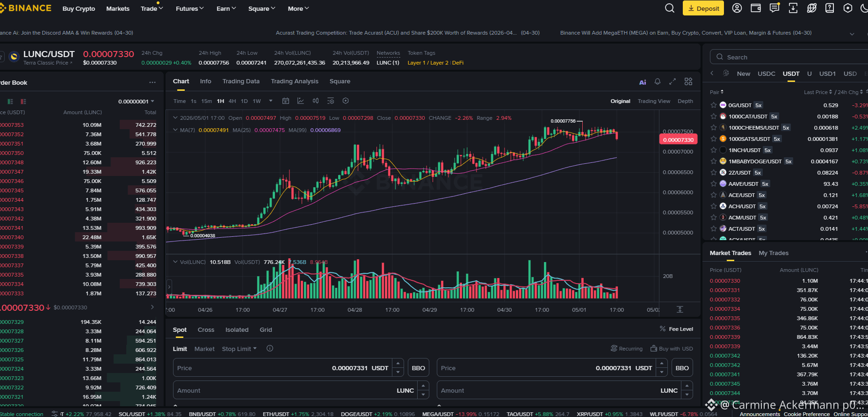Screen dimensions: 868x417
Task: Open Stop Limit order type dropdown
Action: click(x=239, y=349)
